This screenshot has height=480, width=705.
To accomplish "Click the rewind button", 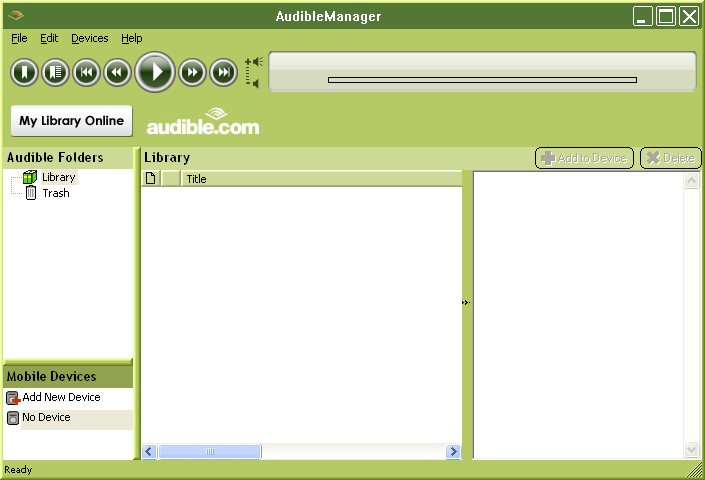I will [x=117, y=72].
